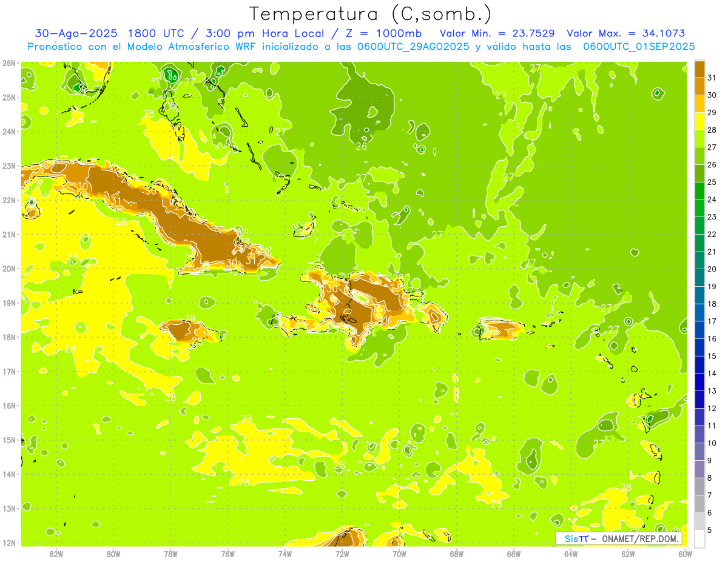Screen dimensions: 728x562
Task: Click the '68W' longitude axis label
Action: [456, 554]
